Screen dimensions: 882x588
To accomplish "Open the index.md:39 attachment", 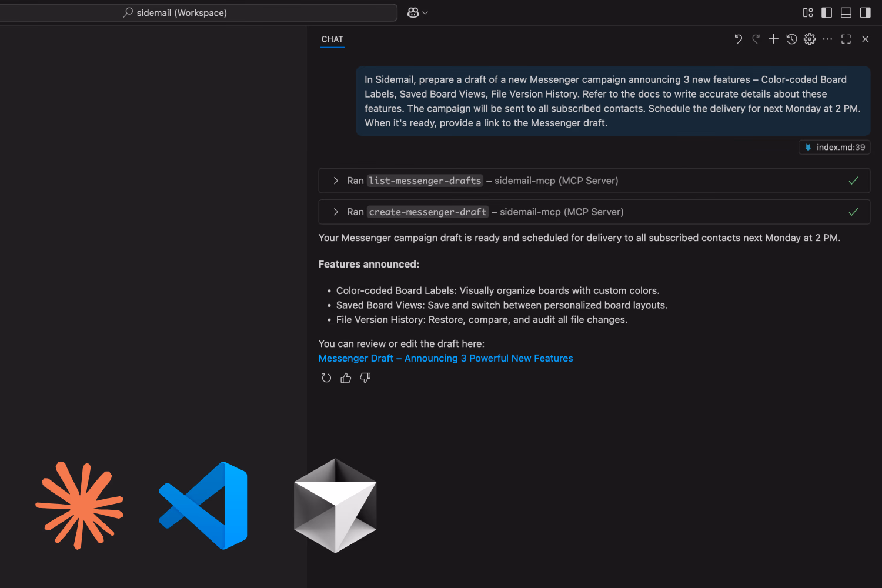I will click(x=834, y=147).
